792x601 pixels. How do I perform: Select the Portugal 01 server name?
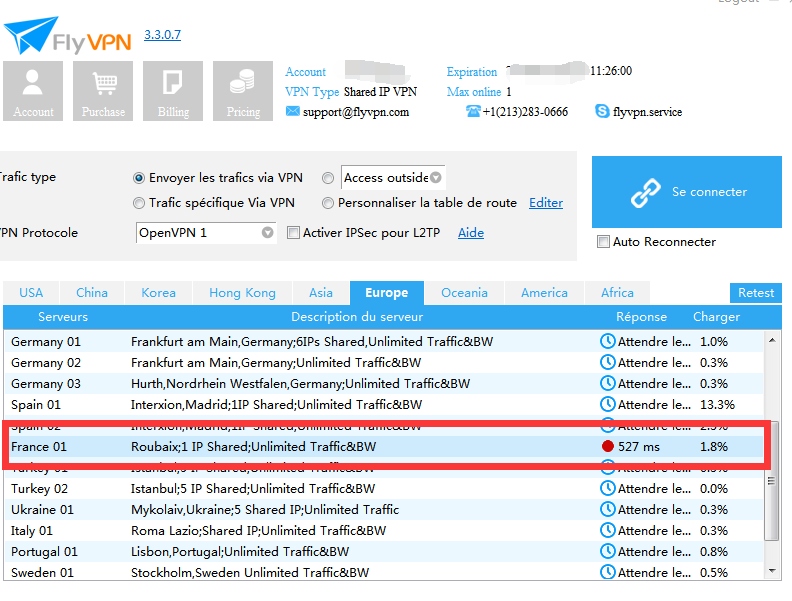44,552
